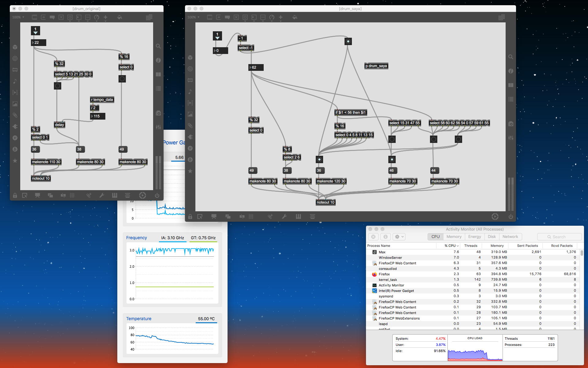Click the toggle object labeled 1 in drum_original
Image resolution: width=588 pixels, height=368 pixels.
point(36,31)
